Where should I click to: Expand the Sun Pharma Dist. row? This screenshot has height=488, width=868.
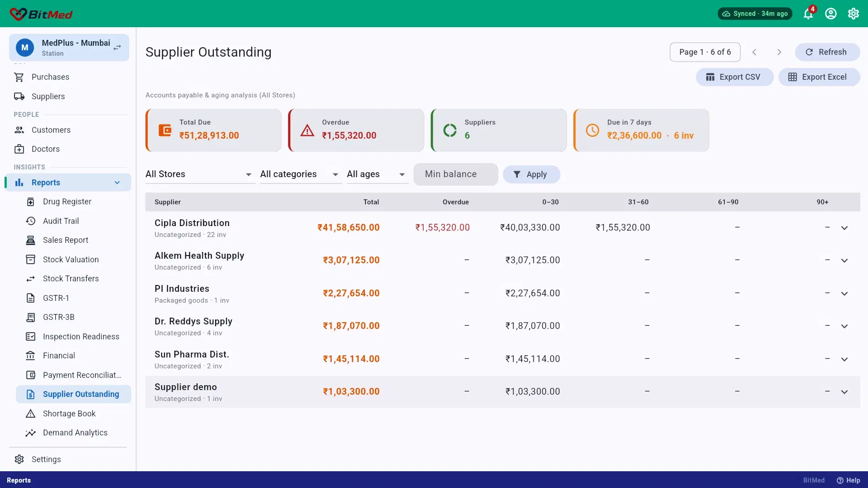click(x=844, y=359)
